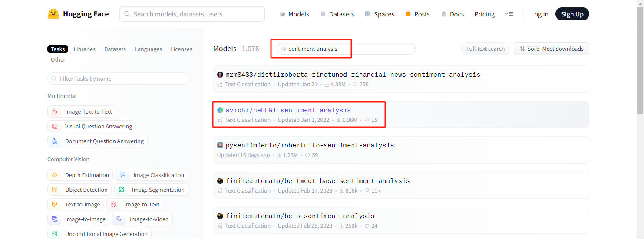Click the Multimodal section heading
The height and width of the screenshot is (239, 644).
click(62, 96)
